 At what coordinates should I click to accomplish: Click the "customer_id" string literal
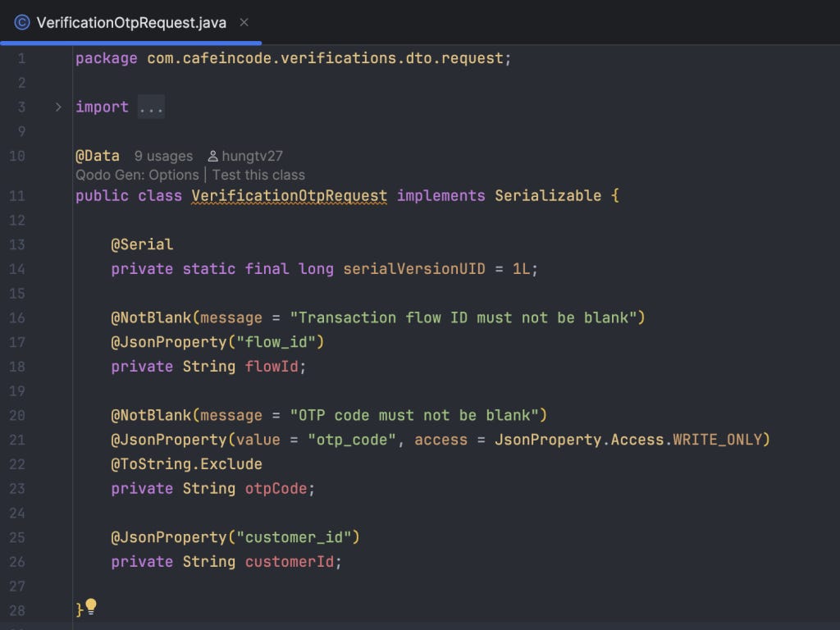coord(294,537)
